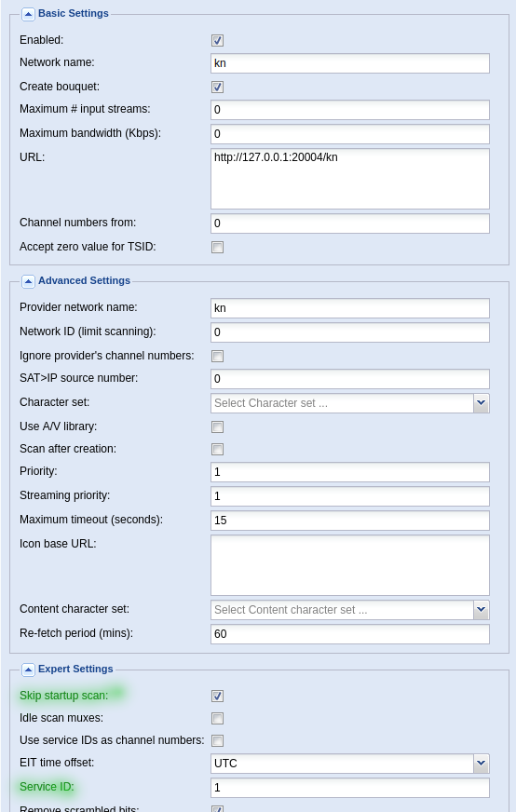
Task: Select the Re-fetch period mins field
Action: coord(349,634)
